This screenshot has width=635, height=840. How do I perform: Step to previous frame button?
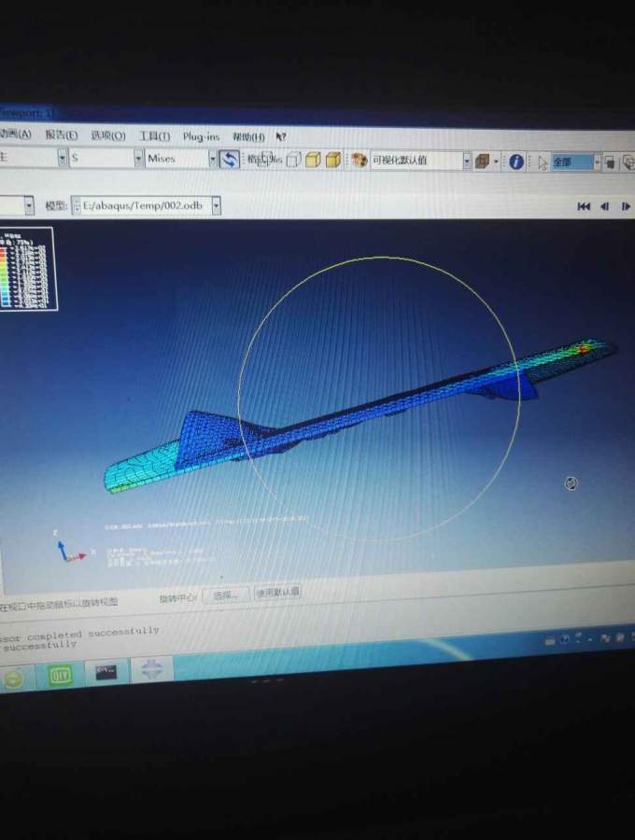click(604, 207)
